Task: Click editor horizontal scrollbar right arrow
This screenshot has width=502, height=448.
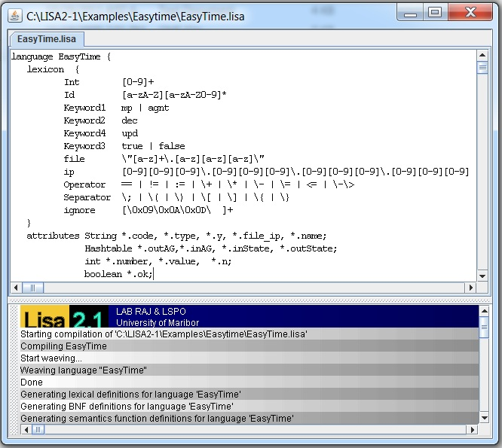Action: [470, 288]
